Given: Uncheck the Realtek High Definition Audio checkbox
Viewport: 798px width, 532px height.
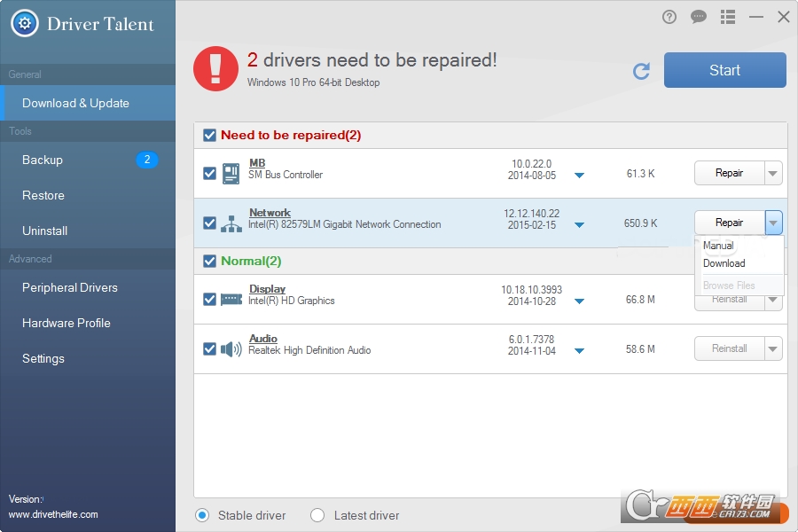Looking at the screenshot, I should pos(209,349).
